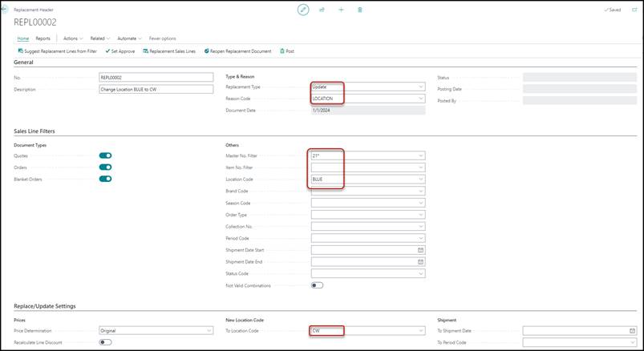644x351 pixels.
Task: Select the Reports tab
Action: coord(43,38)
